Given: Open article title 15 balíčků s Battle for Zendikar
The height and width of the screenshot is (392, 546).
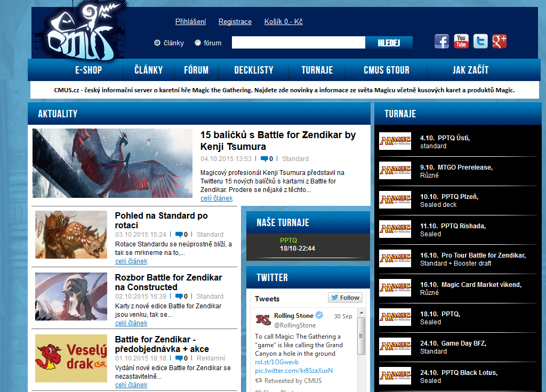Looking at the screenshot, I should [x=278, y=141].
